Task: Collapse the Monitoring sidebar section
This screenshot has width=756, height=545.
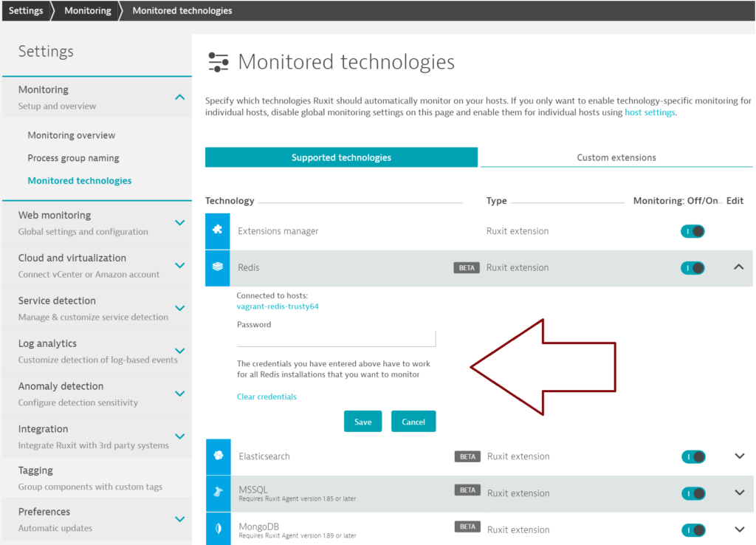Action: click(x=180, y=97)
